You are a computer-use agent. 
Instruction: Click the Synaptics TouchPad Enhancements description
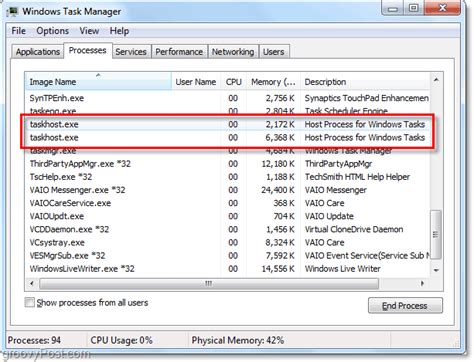click(367, 98)
